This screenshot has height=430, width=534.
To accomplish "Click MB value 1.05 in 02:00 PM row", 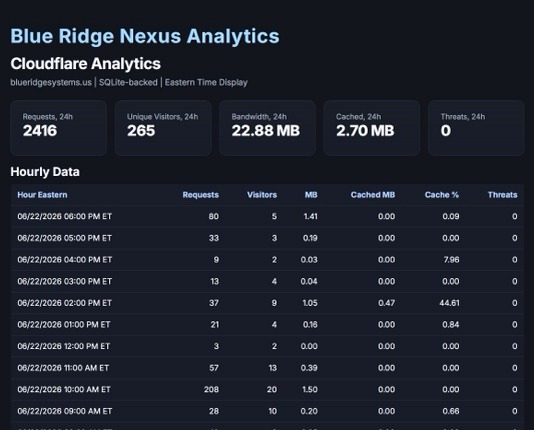I will pos(310,303).
